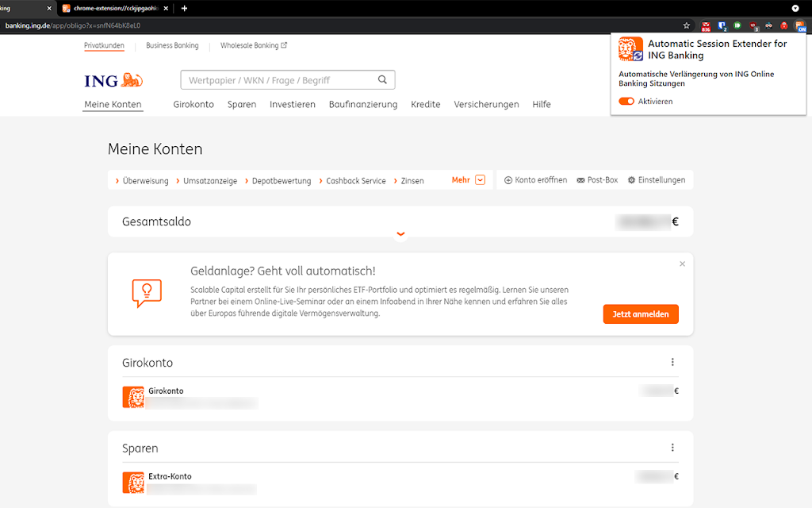Expand Gesamtsaldo with the orange chevron

pyautogui.click(x=400, y=234)
